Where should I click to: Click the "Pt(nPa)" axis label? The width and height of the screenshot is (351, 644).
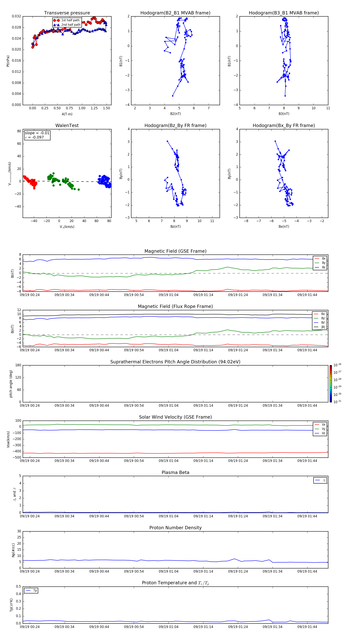point(8,61)
